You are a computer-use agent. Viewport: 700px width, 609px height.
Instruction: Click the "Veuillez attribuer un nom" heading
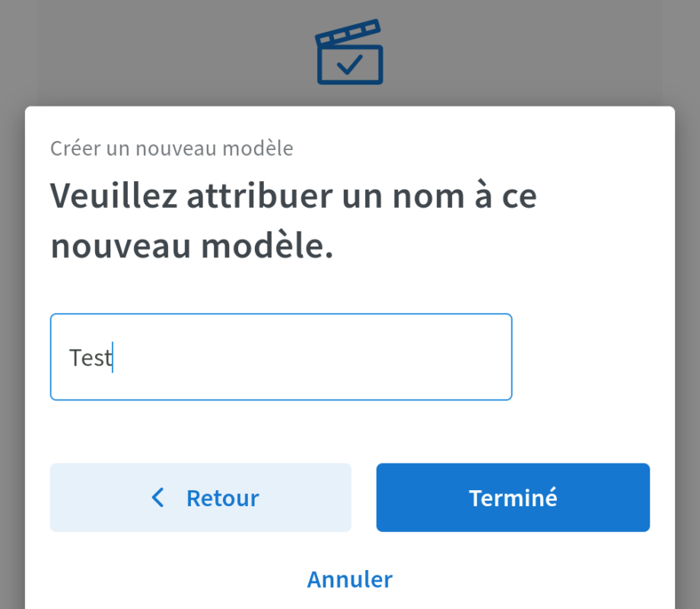(x=294, y=196)
